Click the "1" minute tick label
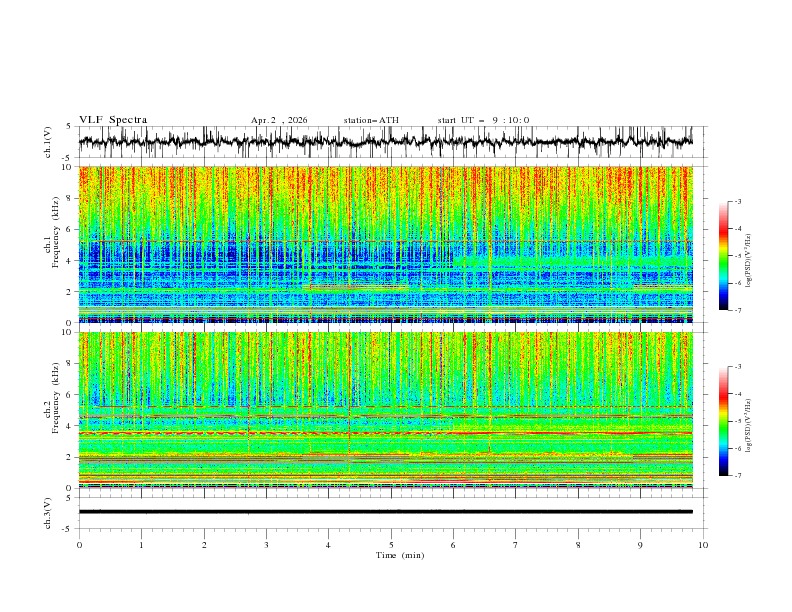Screen dimensions: 792x612 click(141, 545)
